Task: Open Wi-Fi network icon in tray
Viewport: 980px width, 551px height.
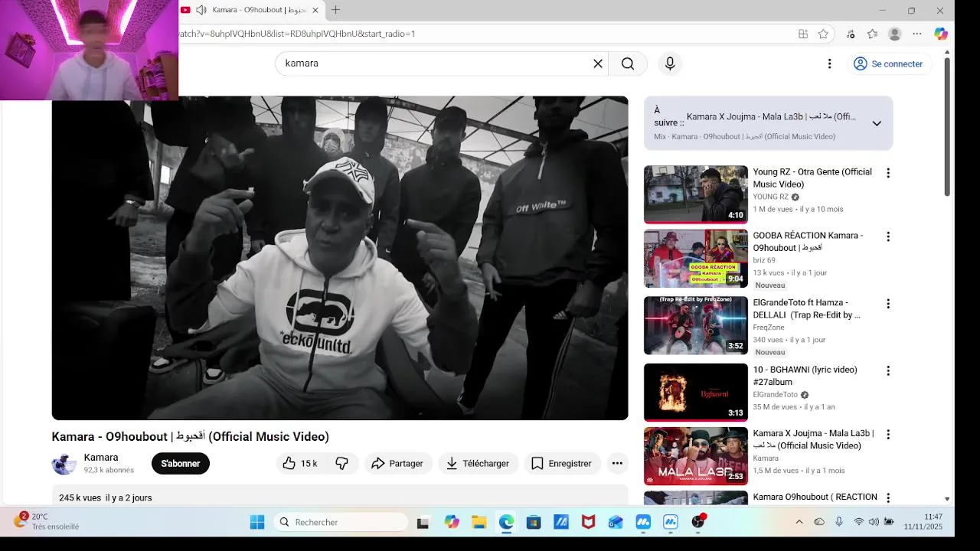Action: click(x=858, y=522)
